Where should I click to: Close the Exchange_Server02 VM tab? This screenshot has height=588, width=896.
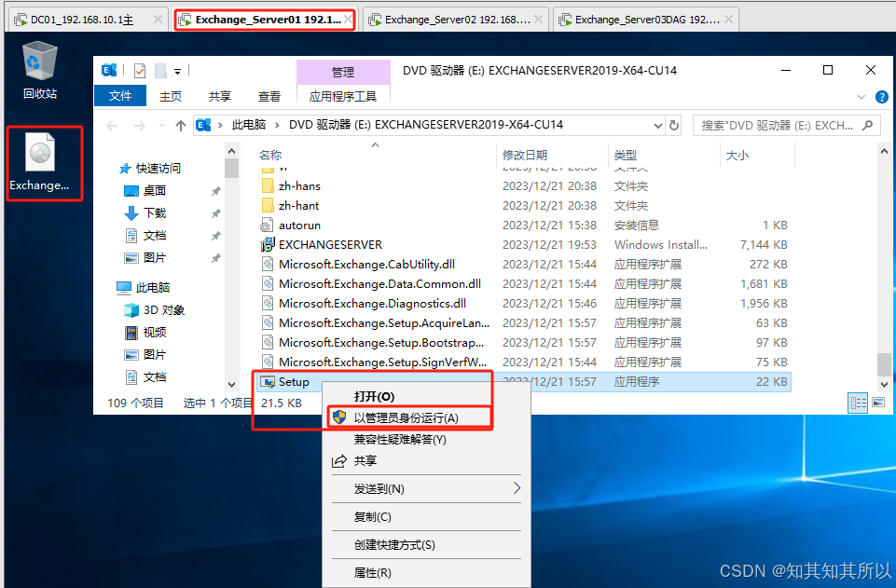[x=538, y=20]
